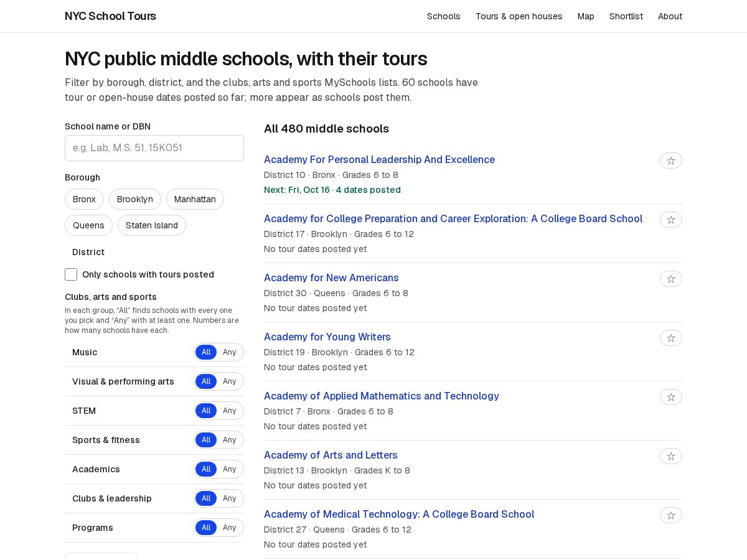Switch Visual & performing arts to Any
Image resolution: width=747 pixels, height=560 pixels.
[230, 381]
